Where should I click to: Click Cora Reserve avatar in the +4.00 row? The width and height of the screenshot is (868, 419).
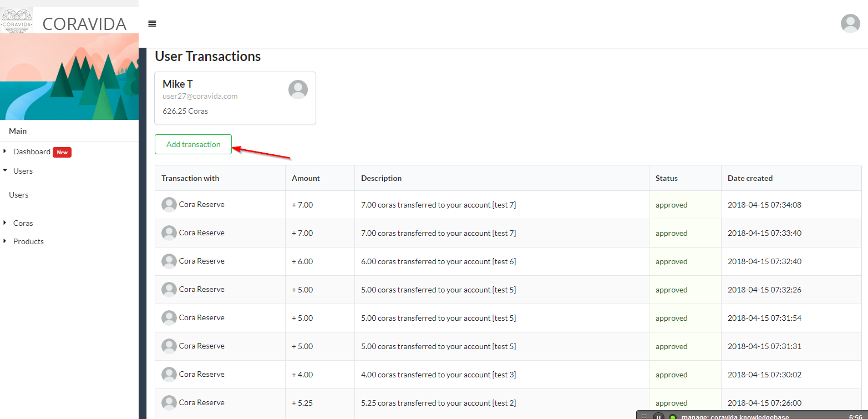coord(169,375)
